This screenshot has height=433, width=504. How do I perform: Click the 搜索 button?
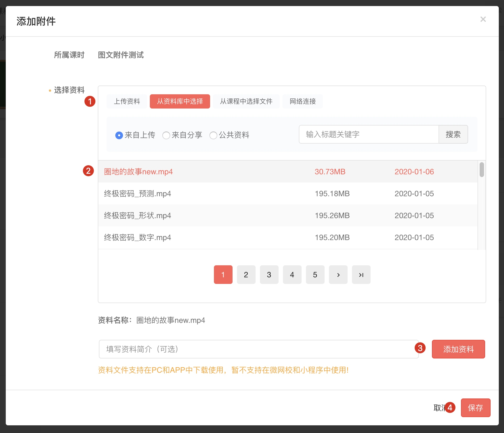(453, 134)
